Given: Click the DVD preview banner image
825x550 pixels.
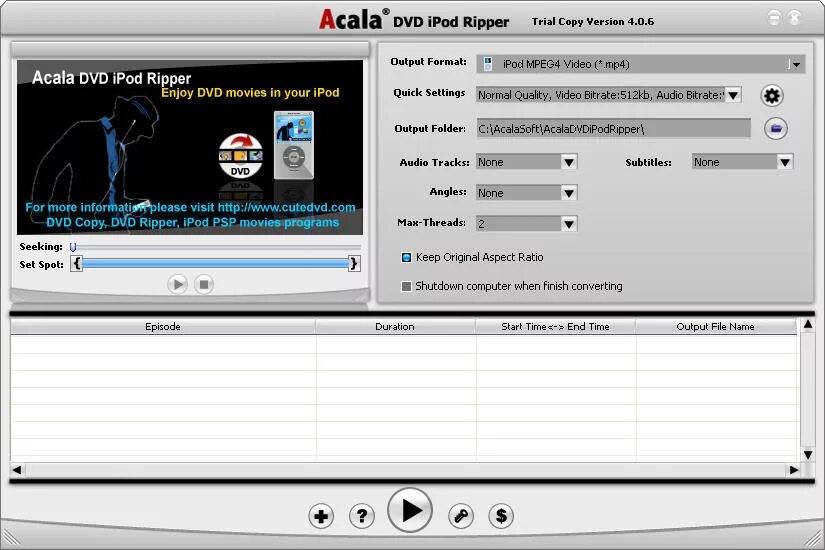Looking at the screenshot, I should pyautogui.click(x=190, y=147).
